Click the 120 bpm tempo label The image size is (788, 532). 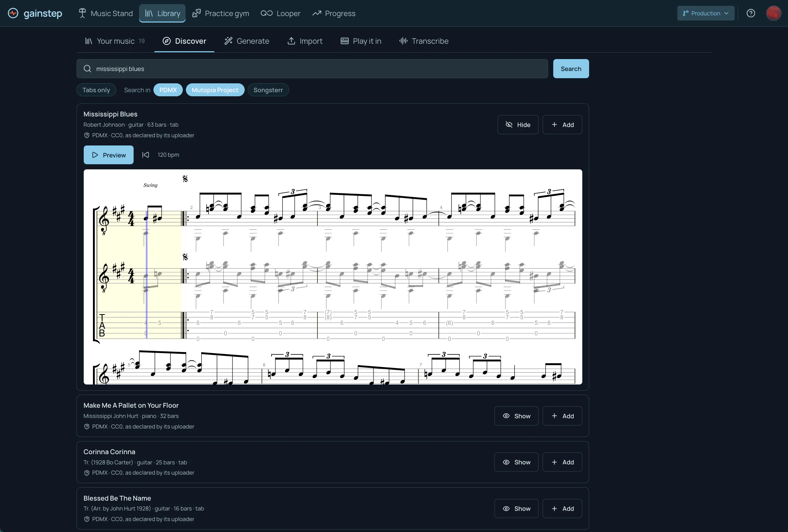point(168,155)
